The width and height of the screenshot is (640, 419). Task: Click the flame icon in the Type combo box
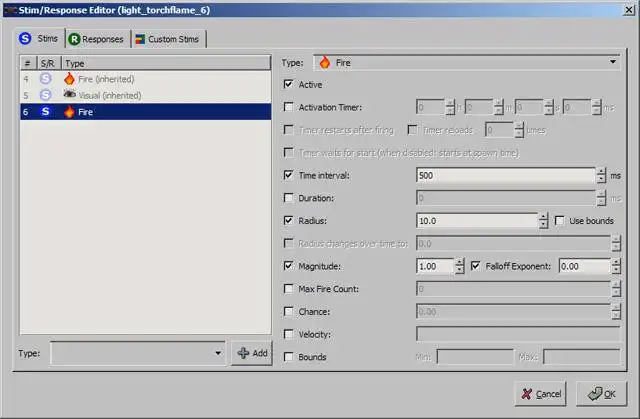tap(325, 62)
